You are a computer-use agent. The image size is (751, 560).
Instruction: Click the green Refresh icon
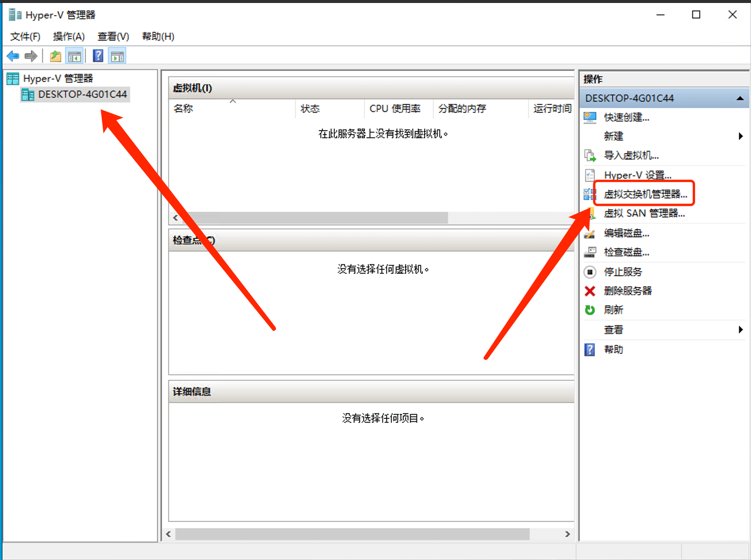[590, 310]
